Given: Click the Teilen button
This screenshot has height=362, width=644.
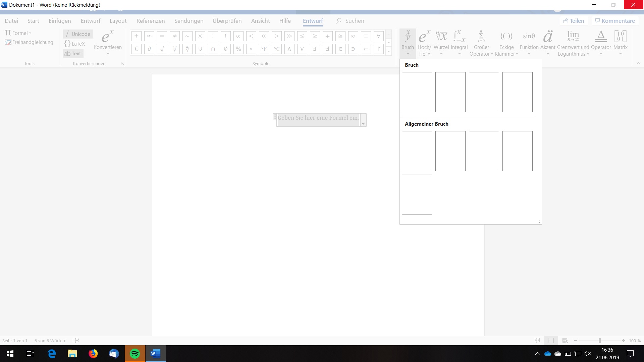Looking at the screenshot, I should 574,21.
